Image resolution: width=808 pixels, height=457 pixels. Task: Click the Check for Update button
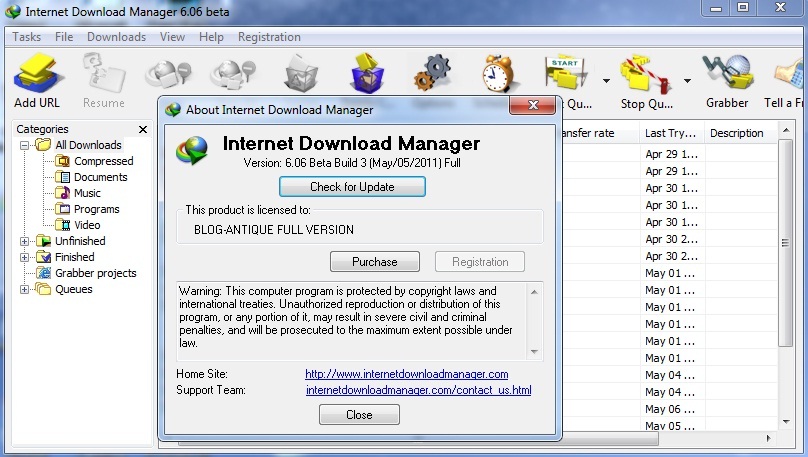click(352, 187)
